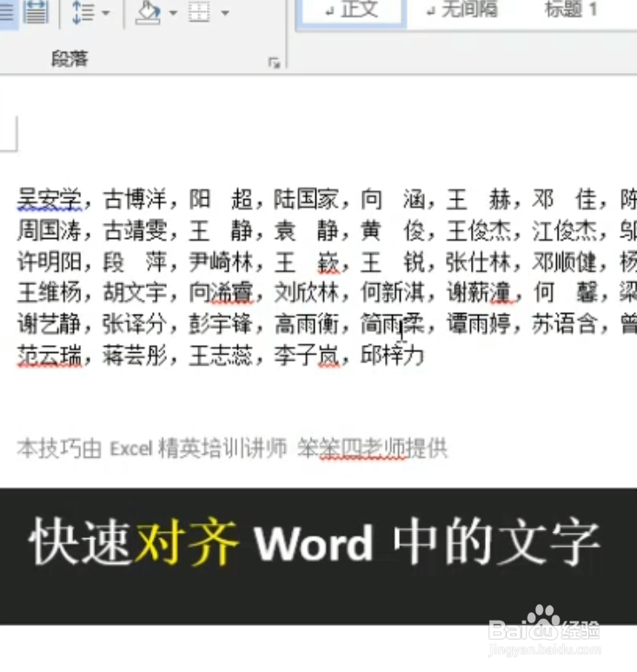Viewport: 637px width, 672px height.
Task: Click the shading paint bucket icon
Action: coord(148,12)
